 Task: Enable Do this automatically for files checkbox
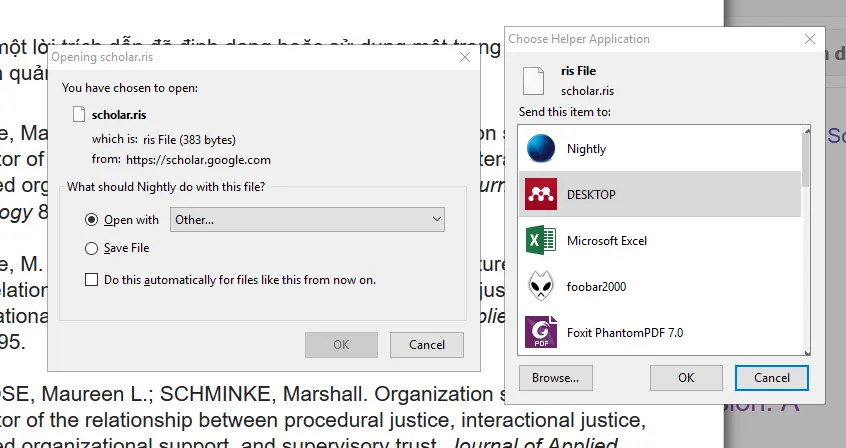click(x=91, y=280)
